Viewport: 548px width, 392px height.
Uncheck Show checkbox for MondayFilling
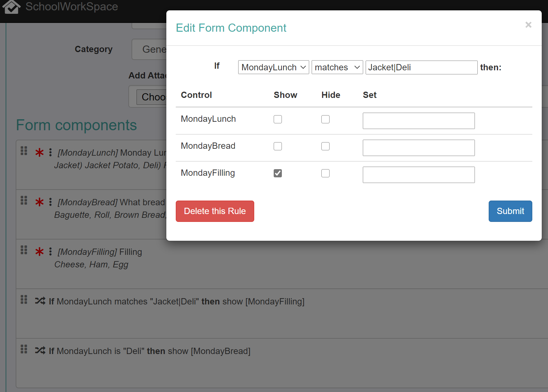278,173
